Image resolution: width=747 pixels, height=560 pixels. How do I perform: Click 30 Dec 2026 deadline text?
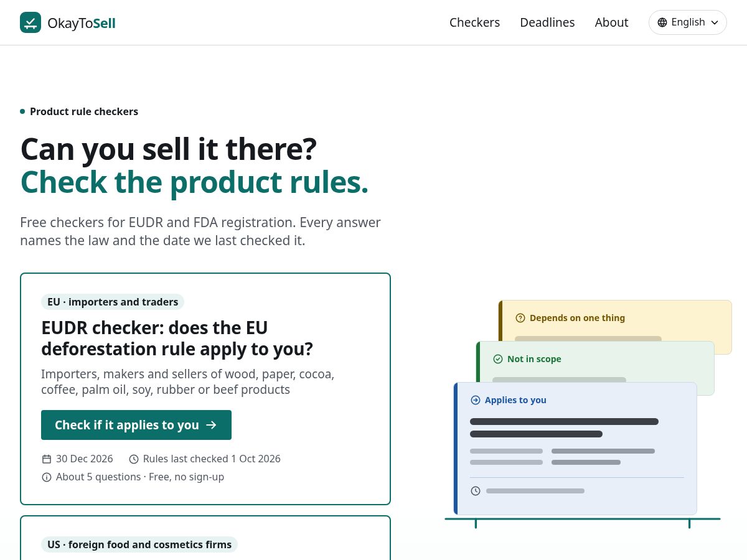[x=85, y=459]
